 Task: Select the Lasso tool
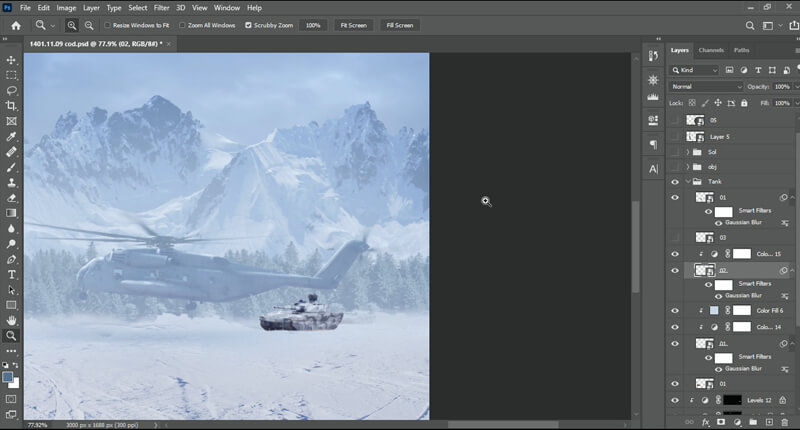[x=11, y=91]
